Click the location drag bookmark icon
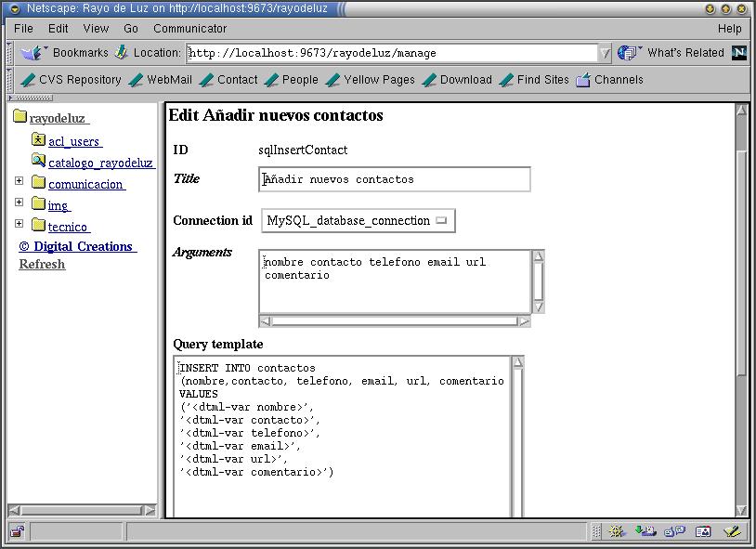Screen dimensions: 756x549 click(x=122, y=52)
